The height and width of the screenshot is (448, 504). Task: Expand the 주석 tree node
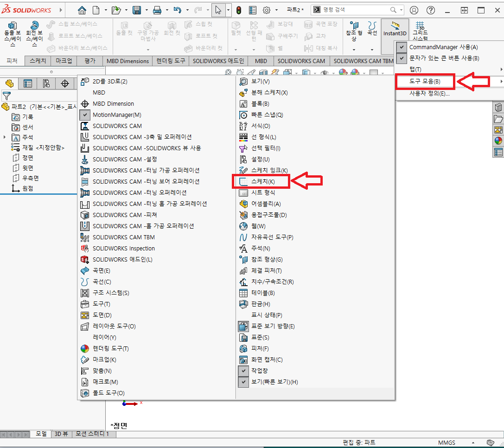coord(5,137)
